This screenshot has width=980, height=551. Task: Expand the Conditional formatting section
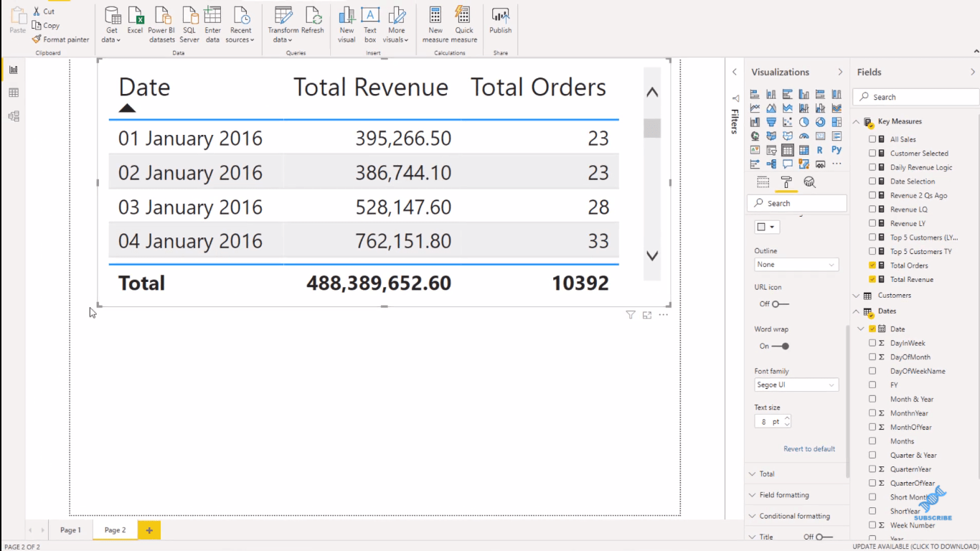(x=796, y=516)
